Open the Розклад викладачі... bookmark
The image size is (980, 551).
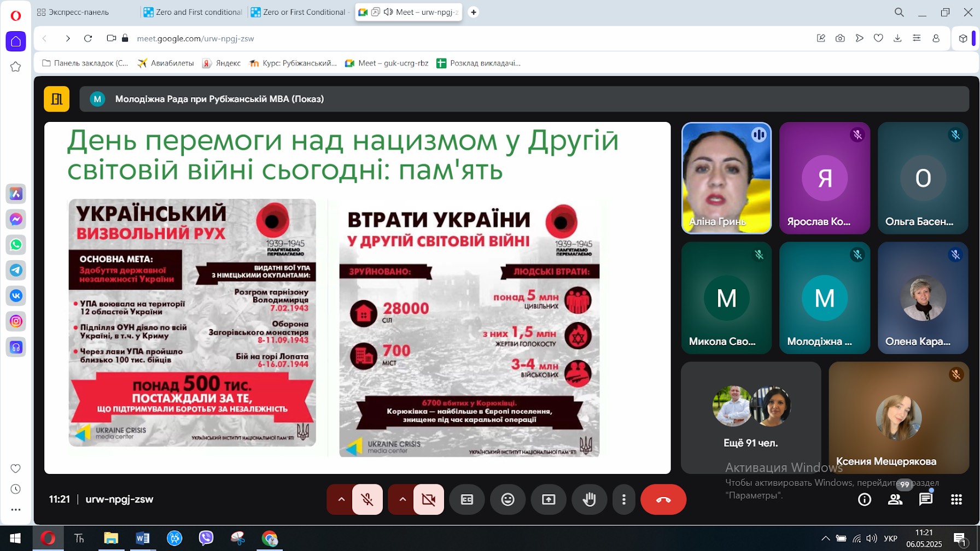(x=479, y=63)
